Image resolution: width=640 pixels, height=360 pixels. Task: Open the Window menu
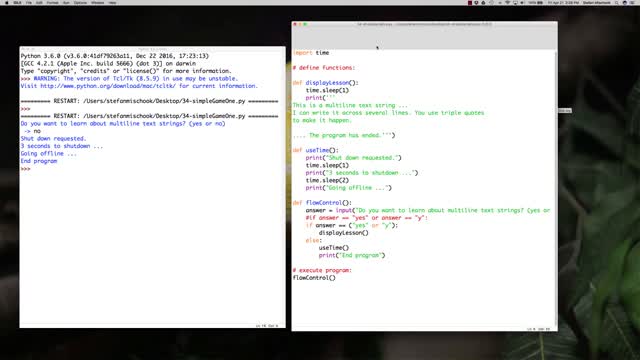pyautogui.click(x=98, y=2)
